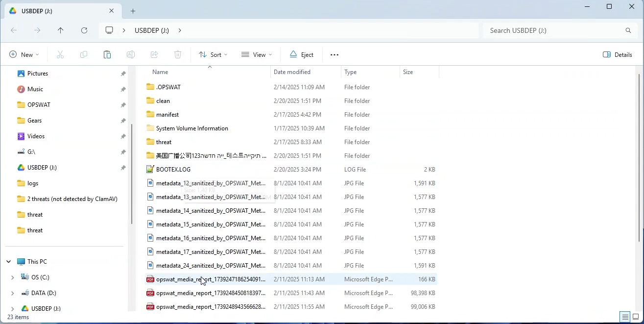Click the PDF icon of the 166 KB report
The width and height of the screenshot is (644, 324).
pyautogui.click(x=150, y=279)
